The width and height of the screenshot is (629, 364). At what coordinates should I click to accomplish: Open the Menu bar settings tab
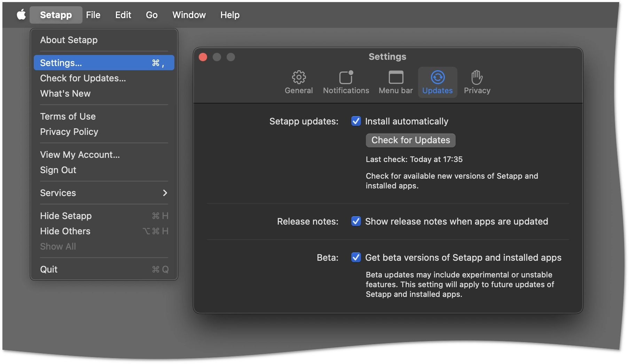pyautogui.click(x=396, y=82)
